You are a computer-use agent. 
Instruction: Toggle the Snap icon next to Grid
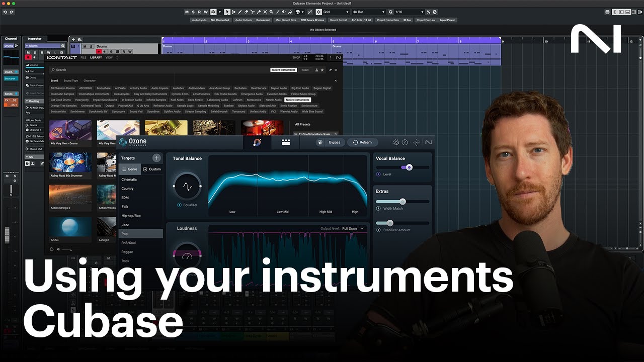tap(318, 12)
